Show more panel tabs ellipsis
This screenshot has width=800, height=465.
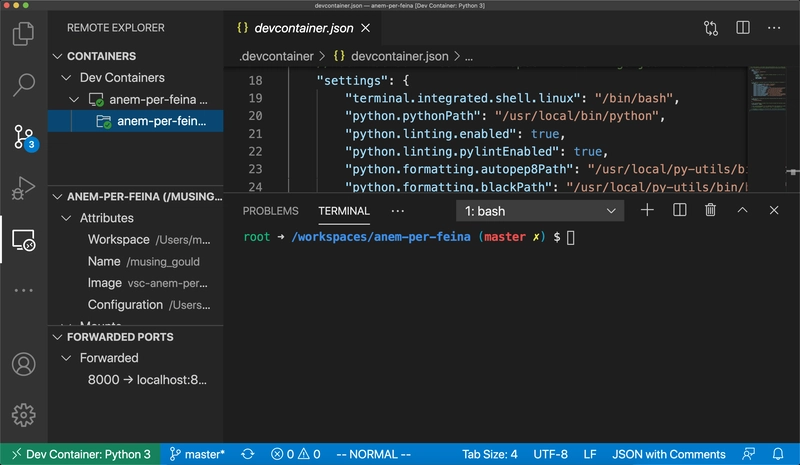click(x=397, y=211)
